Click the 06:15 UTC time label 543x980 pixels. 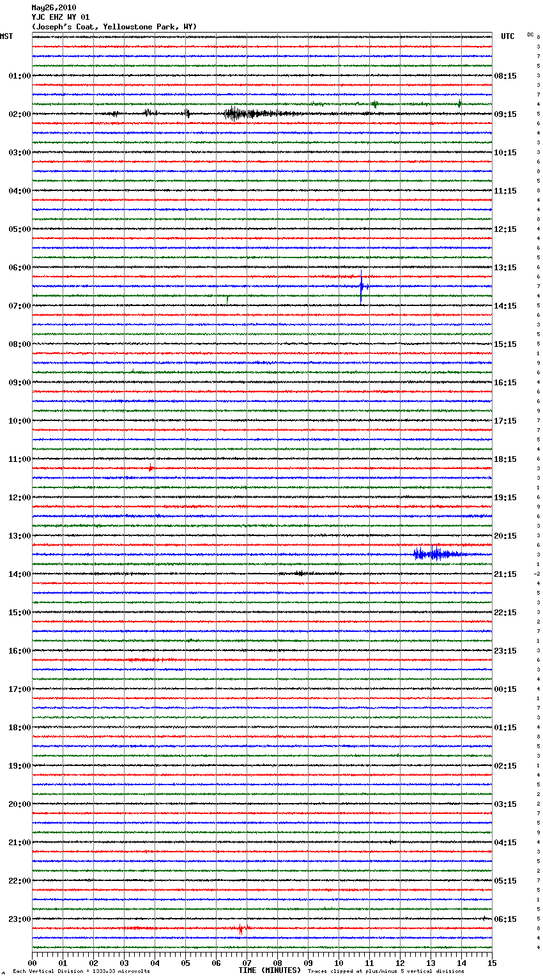click(505, 919)
